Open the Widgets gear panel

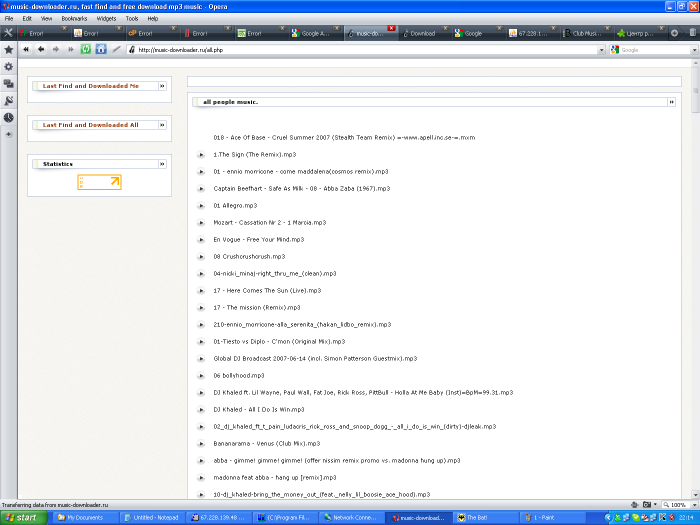(8, 67)
